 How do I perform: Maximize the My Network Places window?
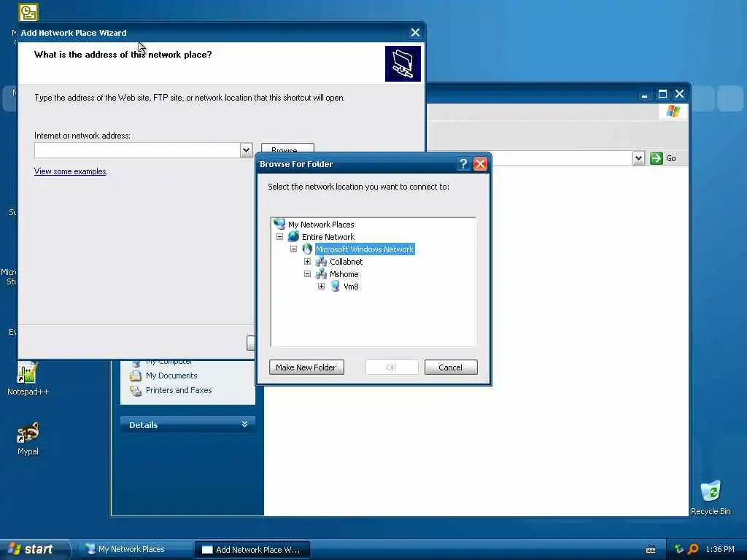[x=662, y=94]
